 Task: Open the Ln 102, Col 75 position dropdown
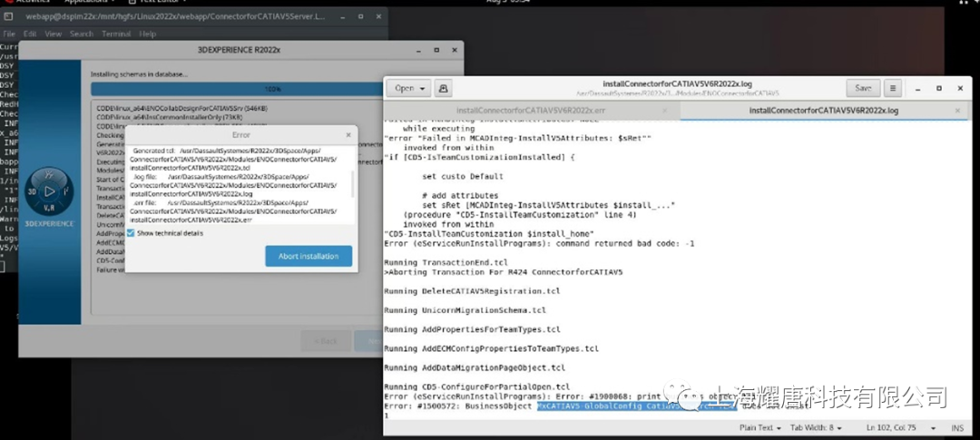tap(901, 428)
